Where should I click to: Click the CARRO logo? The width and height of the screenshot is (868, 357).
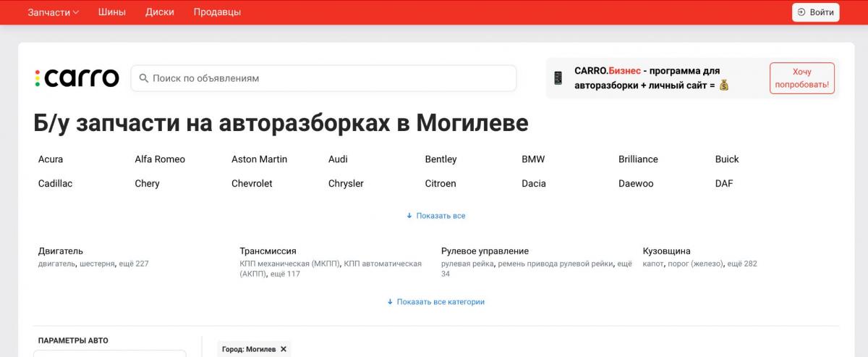[77, 77]
